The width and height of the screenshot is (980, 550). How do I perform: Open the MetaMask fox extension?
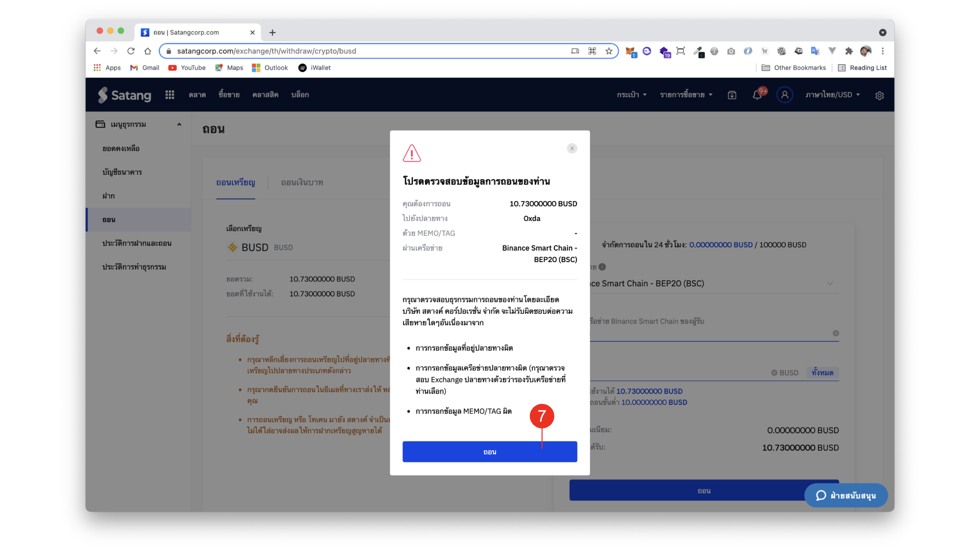point(630,51)
